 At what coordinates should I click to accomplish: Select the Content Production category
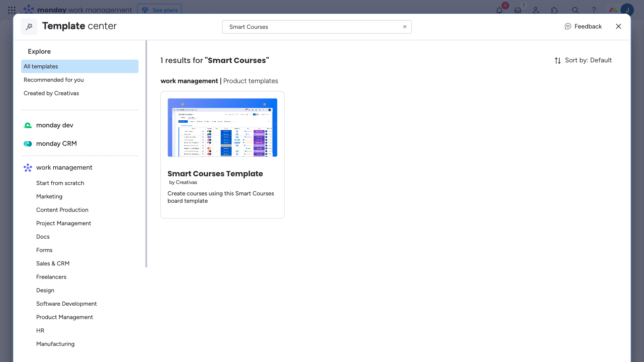click(x=62, y=210)
